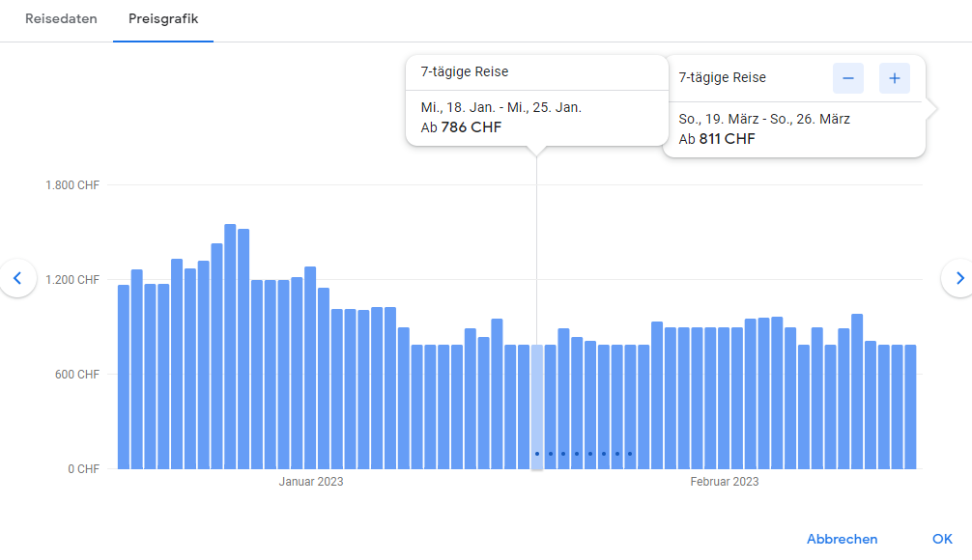Decrease trip length with the minus button

tap(847, 78)
